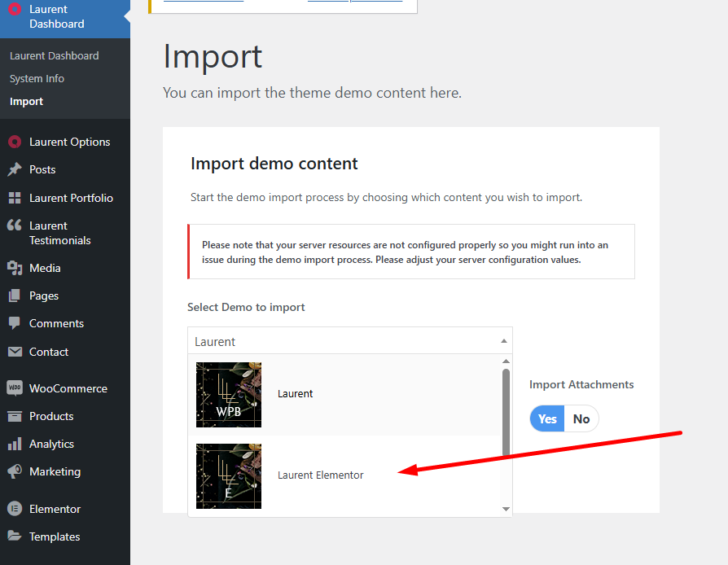Open the Marketing menu label

[55, 472]
